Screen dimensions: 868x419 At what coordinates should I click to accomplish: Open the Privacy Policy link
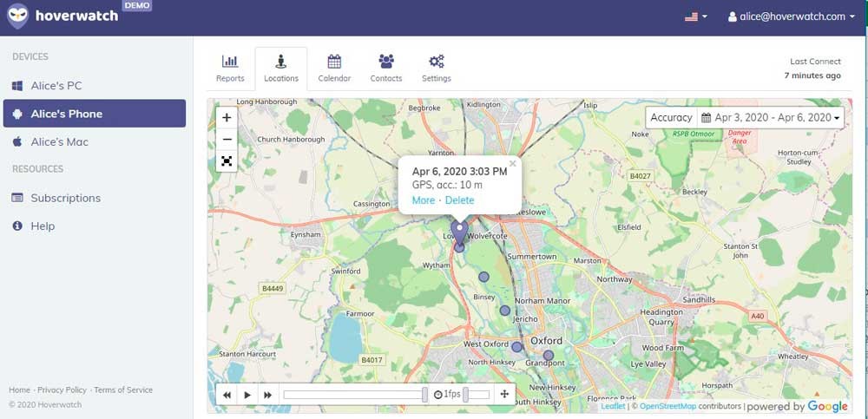(62, 390)
